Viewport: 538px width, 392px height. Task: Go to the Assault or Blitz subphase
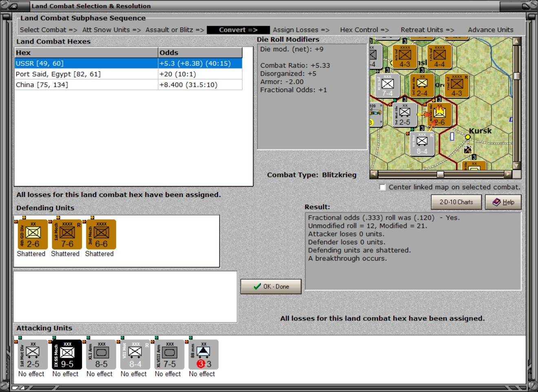click(175, 30)
